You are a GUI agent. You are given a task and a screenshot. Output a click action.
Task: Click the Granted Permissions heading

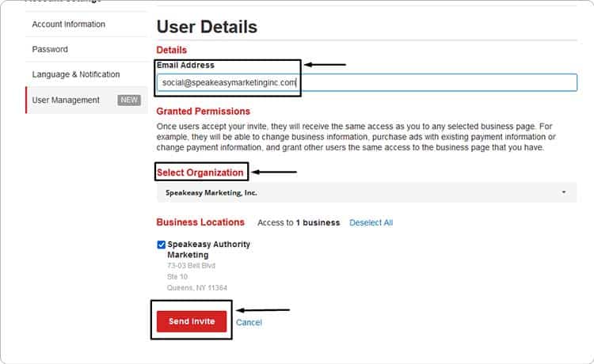click(203, 112)
